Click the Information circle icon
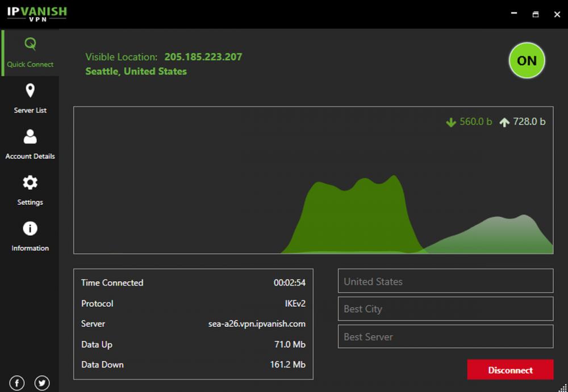568x392 pixels. 30,229
